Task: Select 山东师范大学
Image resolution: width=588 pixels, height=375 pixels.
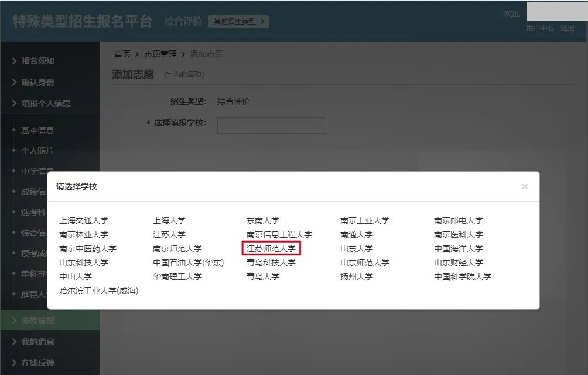Action: pyautogui.click(x=365, y=262)
